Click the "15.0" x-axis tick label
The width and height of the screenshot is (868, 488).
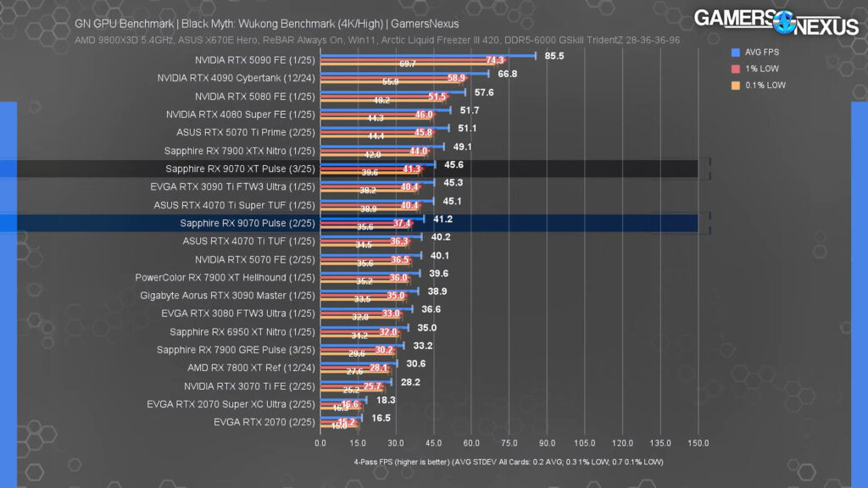pos(358,443)
